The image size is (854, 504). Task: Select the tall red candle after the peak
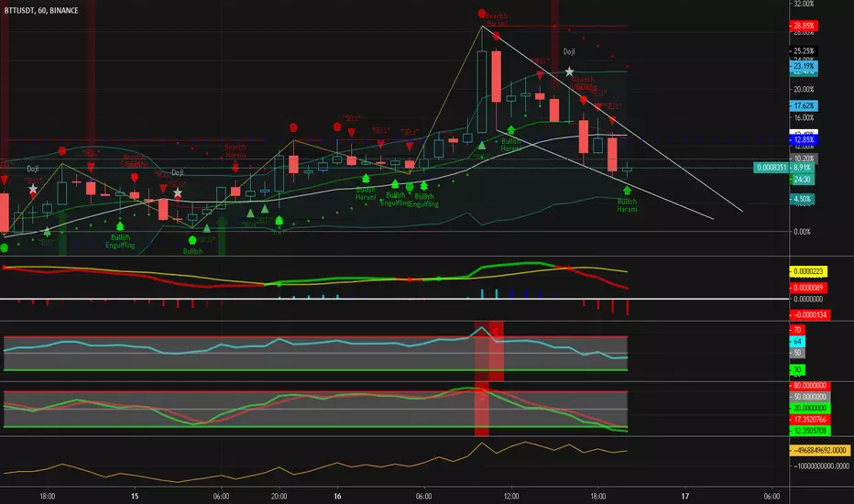pos(496,76)
